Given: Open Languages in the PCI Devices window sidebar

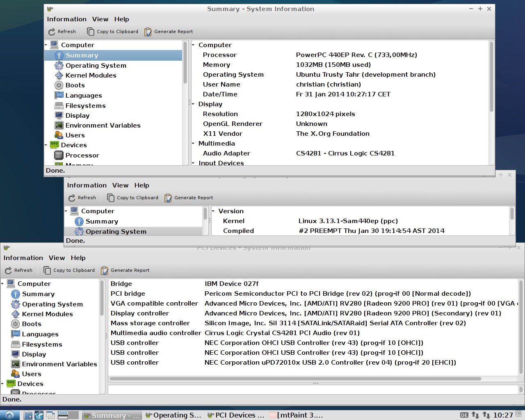Looking at the screenshot, I should 40,334.
